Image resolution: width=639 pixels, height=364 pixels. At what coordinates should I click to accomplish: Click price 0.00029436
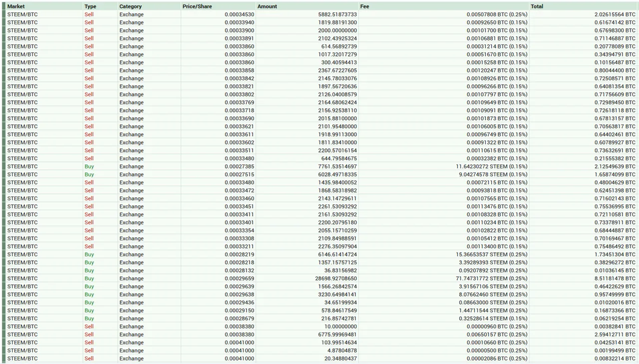[239, 302]
